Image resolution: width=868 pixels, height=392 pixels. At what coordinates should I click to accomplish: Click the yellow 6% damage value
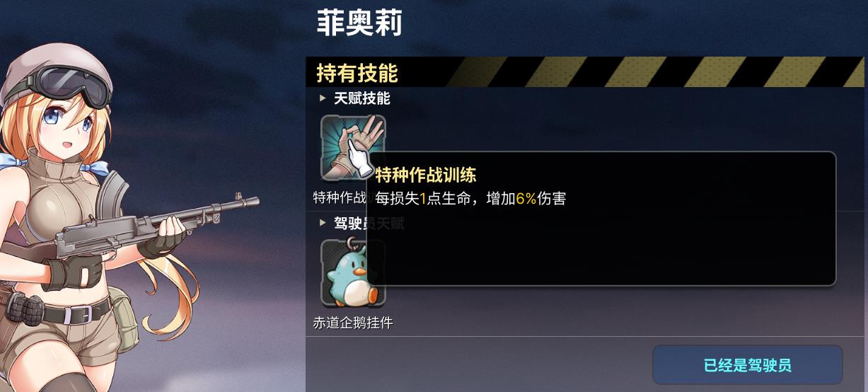(x=526, y=199)
